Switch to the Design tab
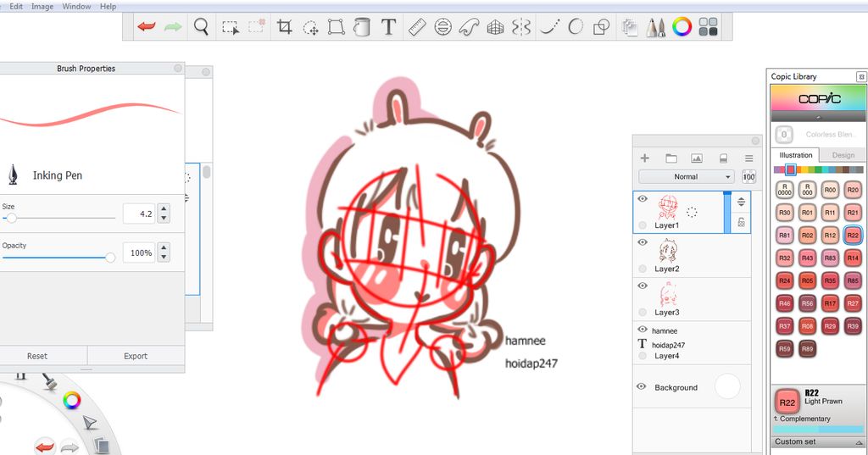 pyautogui.click(x=843, y=155)
